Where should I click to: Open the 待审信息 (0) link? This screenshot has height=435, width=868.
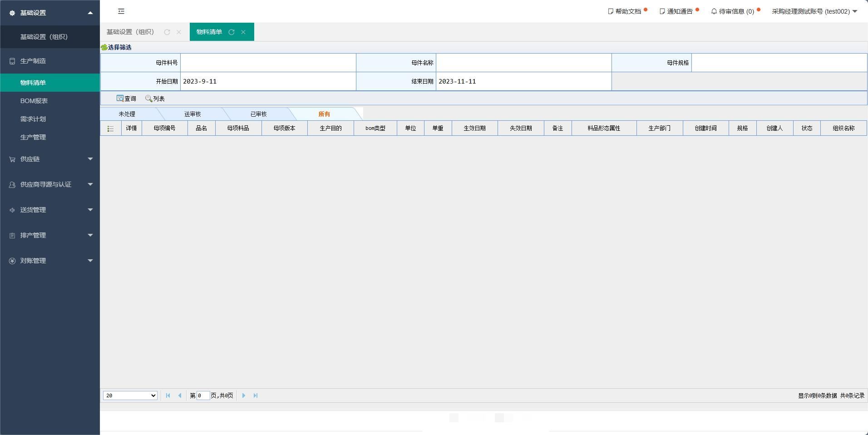[x=736, y=11]
